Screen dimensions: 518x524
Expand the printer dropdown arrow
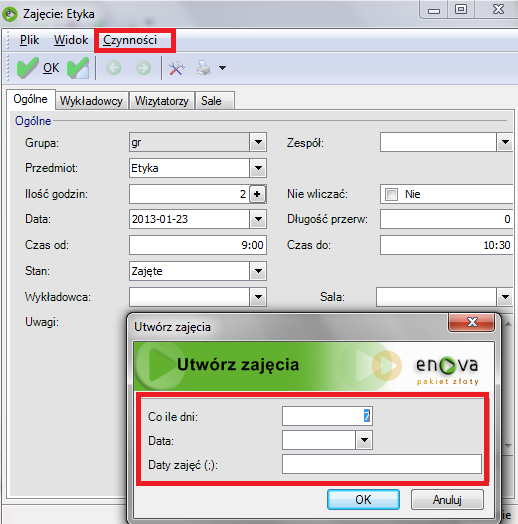222,68
